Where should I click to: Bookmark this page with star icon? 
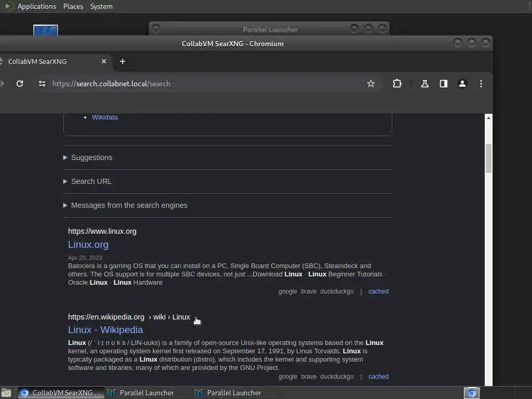click(370, 84)
